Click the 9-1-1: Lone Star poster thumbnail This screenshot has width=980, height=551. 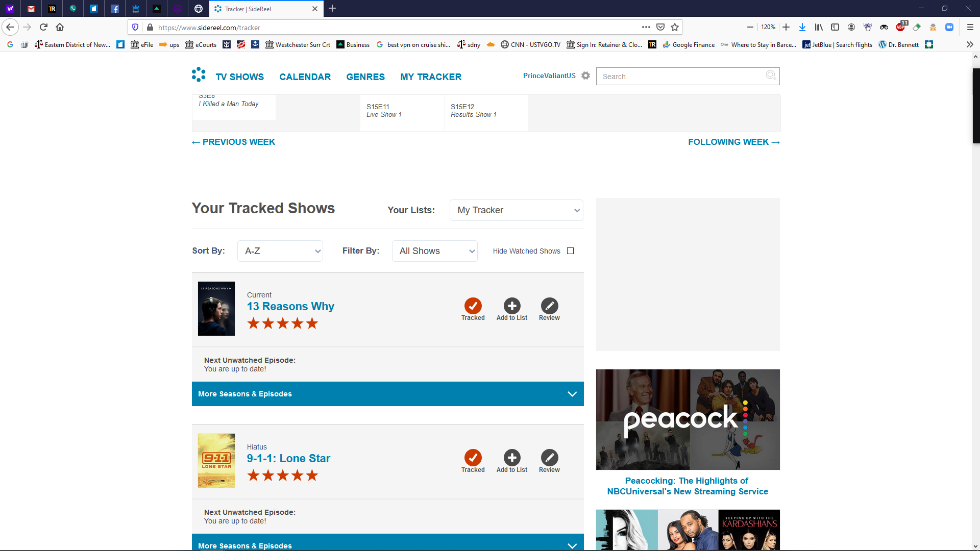pyautogui.click(x=216, y=461)
